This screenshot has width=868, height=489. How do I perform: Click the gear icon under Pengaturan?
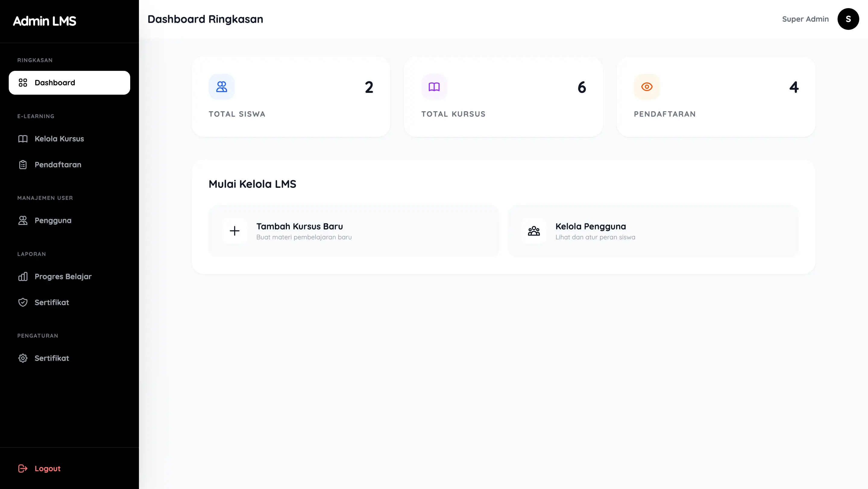(23, 358)
